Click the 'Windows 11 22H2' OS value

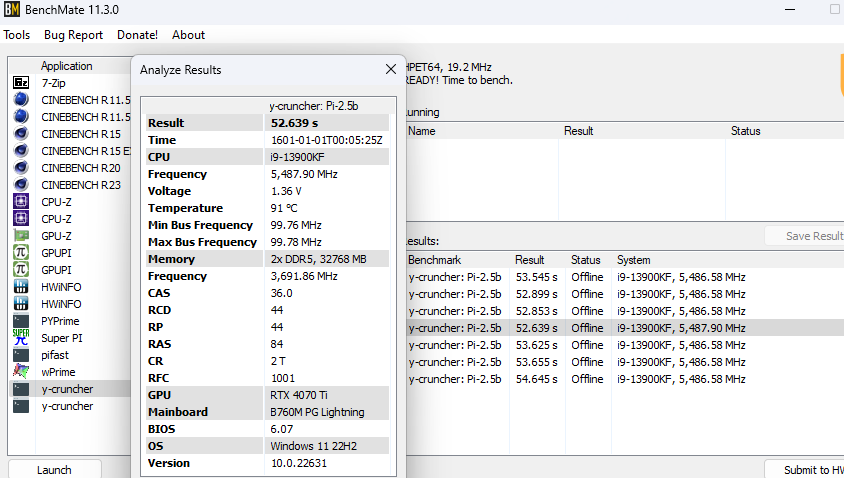tap(313, 446)
